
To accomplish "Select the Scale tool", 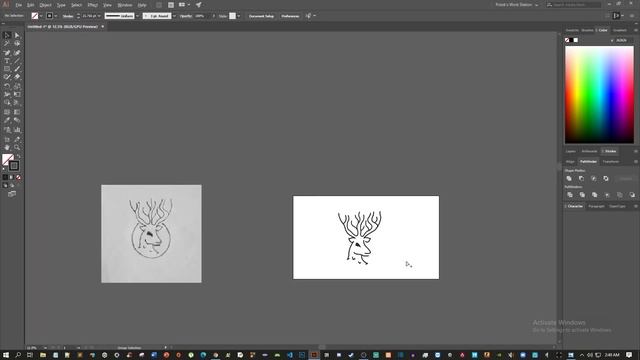I will (x=17, y=86).
